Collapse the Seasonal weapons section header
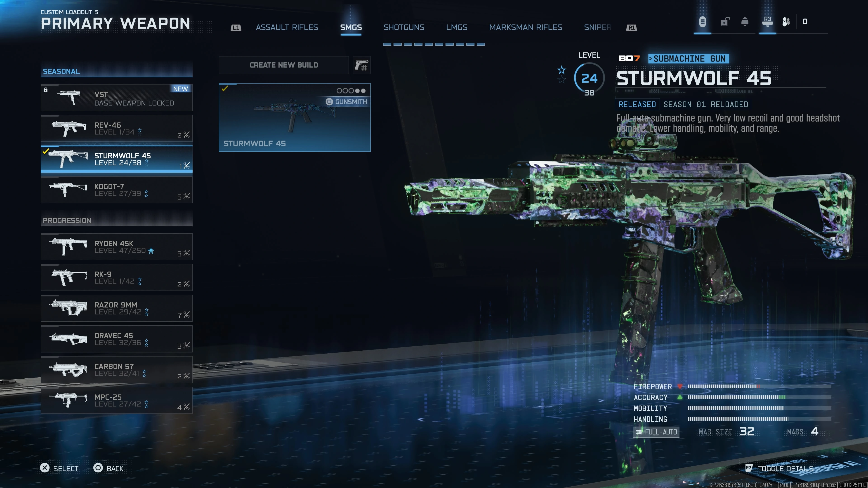 pos(117,71)
